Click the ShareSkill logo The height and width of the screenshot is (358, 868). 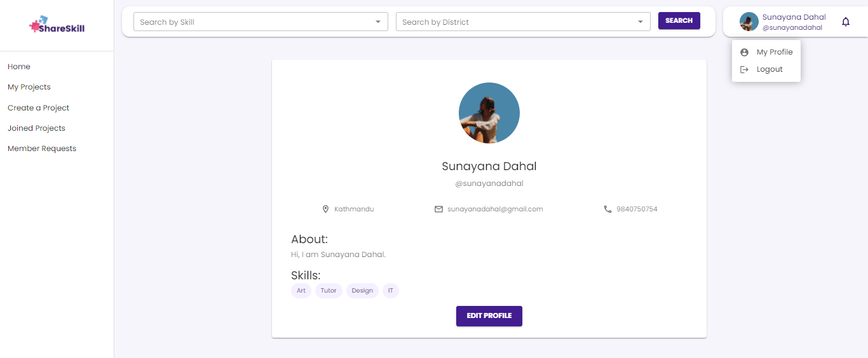pyautogui.click(x=57, y=25)
